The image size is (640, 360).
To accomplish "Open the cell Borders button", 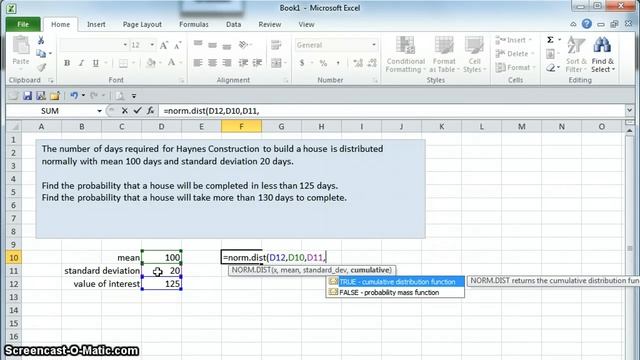I will tap(123, 63).
